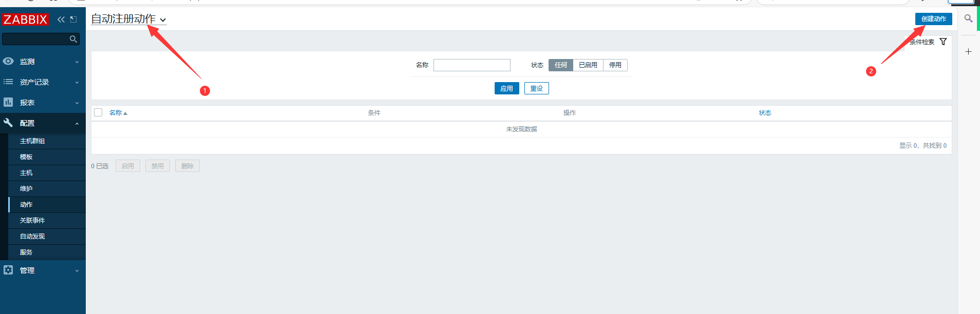Click the 条件 column header text
This screenshot has width=980, height=314.
[374, 113]
